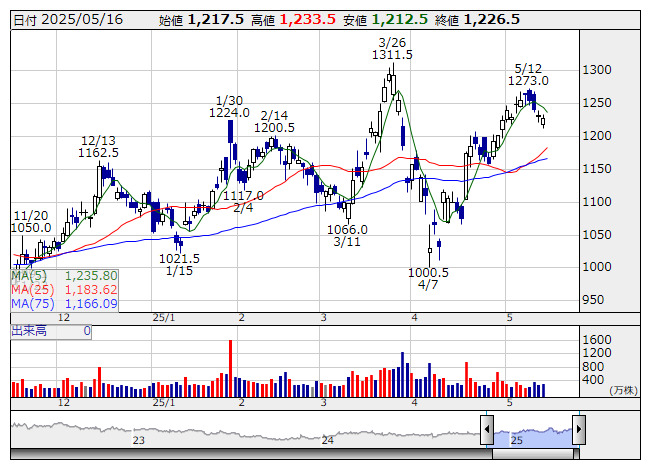Viewport: 653px width, 470px height.
Task: Click the MA(5) 1,235.80 legend entry
Action: [x=64, y=276]
